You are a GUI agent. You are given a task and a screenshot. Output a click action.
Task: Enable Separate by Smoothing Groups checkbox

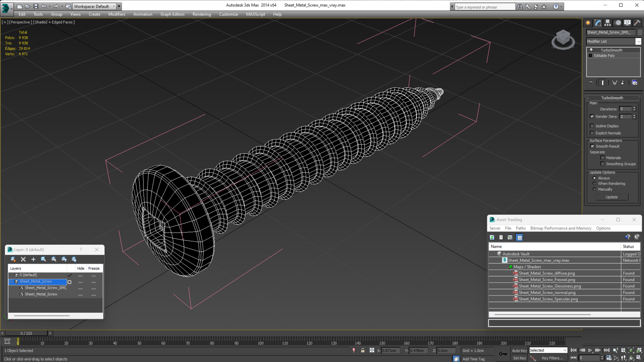point(602,164)
